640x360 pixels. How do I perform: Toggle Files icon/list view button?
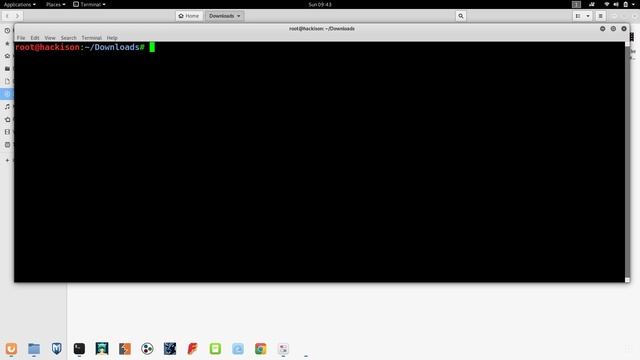[x=578, y=16]
